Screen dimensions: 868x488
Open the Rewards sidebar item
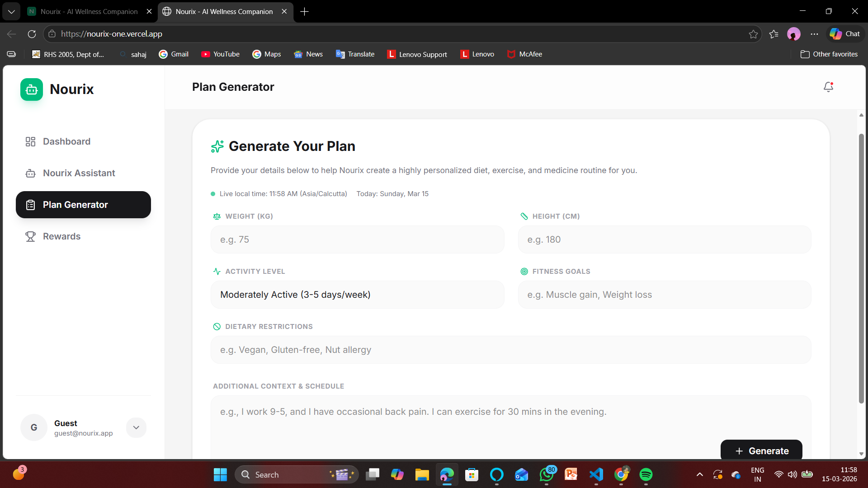click(61, 236)
